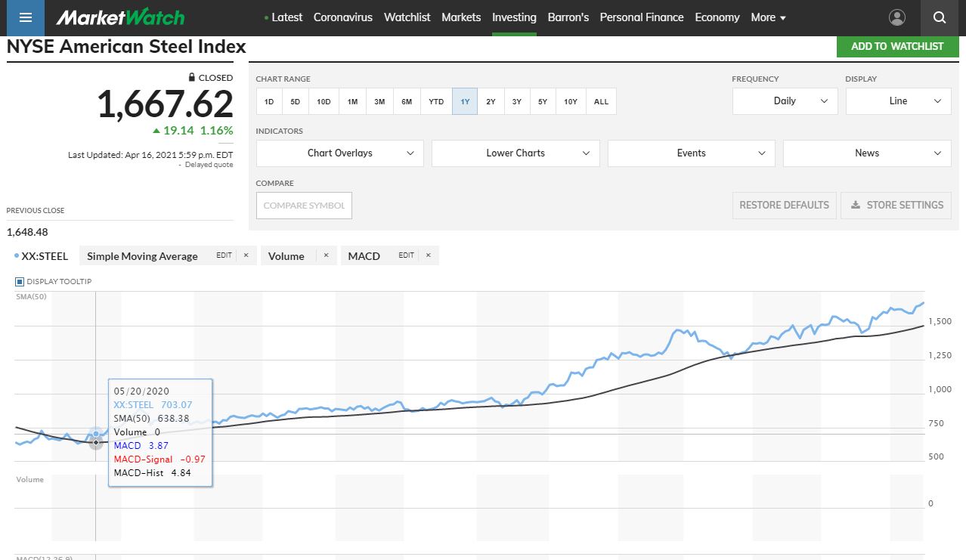Screen dimensions: 966x560
Task: Select the 1M chart range
Action: coord(352,101)
